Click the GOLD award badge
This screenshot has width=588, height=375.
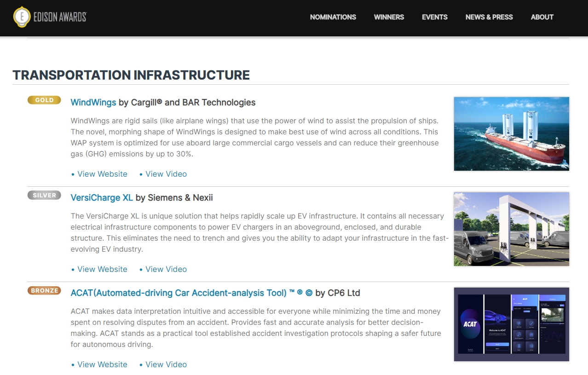[x=44, y=100]
